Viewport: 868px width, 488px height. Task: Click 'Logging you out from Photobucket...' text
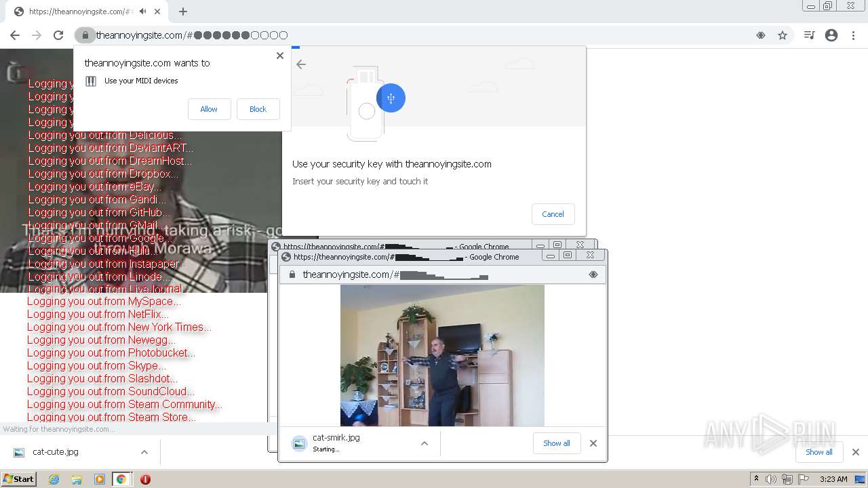click(x=111, y=353)
